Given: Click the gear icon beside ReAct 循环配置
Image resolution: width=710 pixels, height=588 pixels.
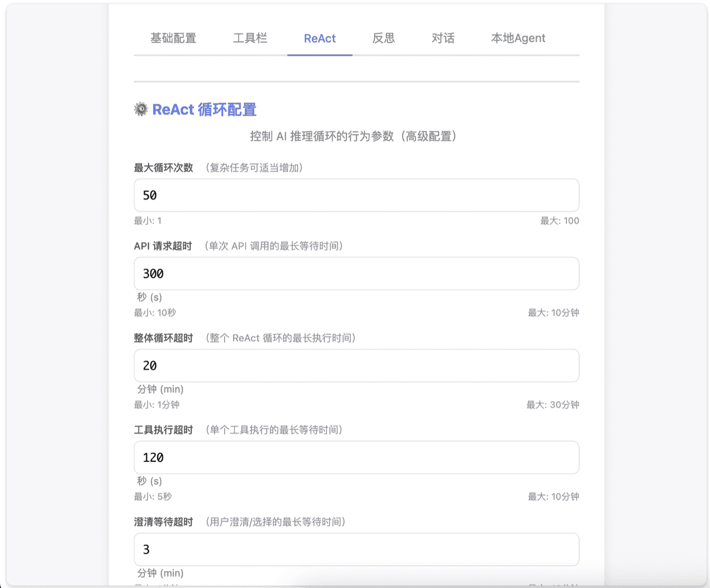Looking at the screenshot, I should (141, 109).
